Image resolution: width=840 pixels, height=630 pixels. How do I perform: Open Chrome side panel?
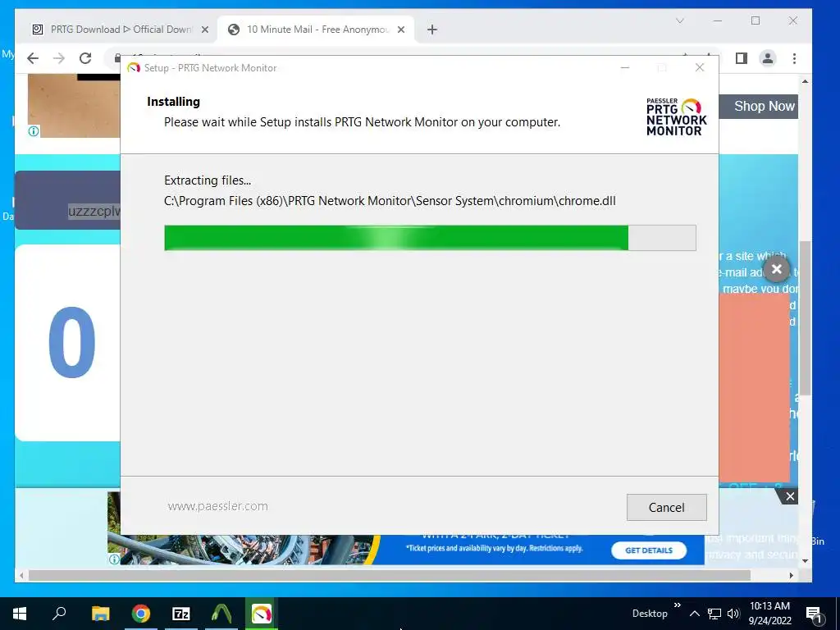click(x=742, y=58)
